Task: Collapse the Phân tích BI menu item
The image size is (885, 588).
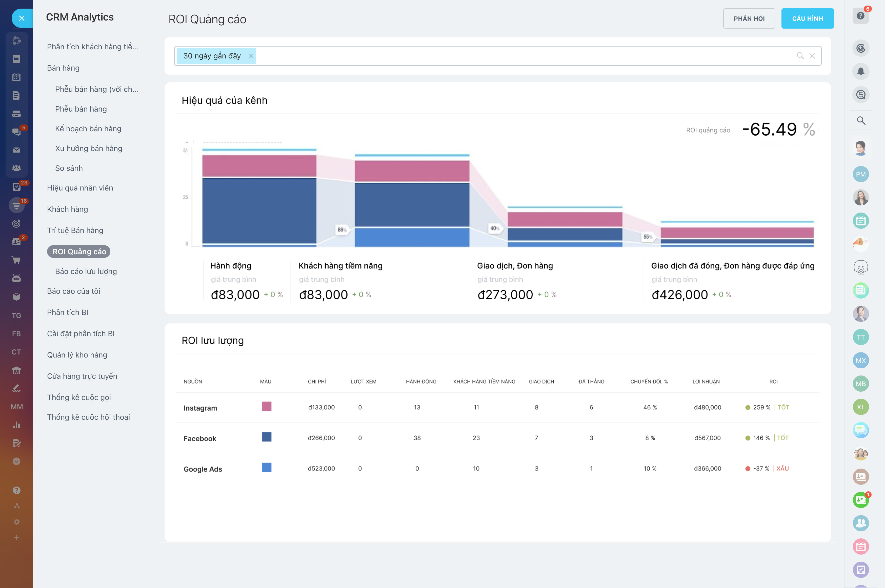Action: (x=68, y=312)
